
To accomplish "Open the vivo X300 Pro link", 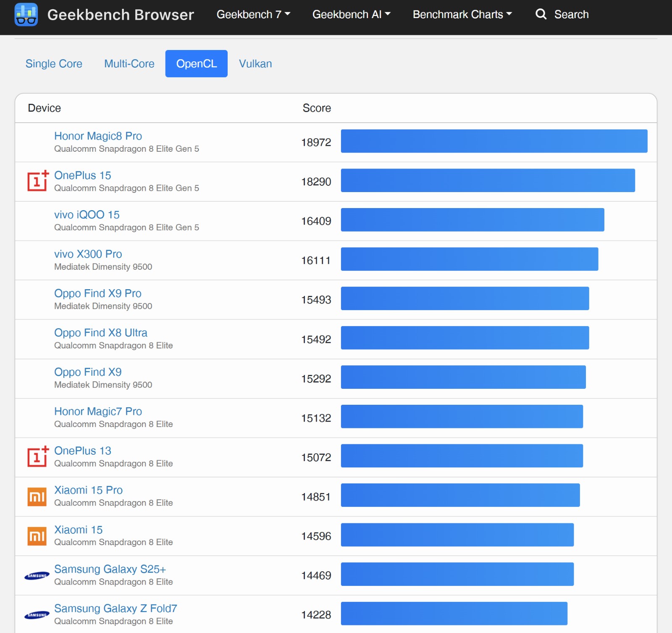I will (88, 254).
